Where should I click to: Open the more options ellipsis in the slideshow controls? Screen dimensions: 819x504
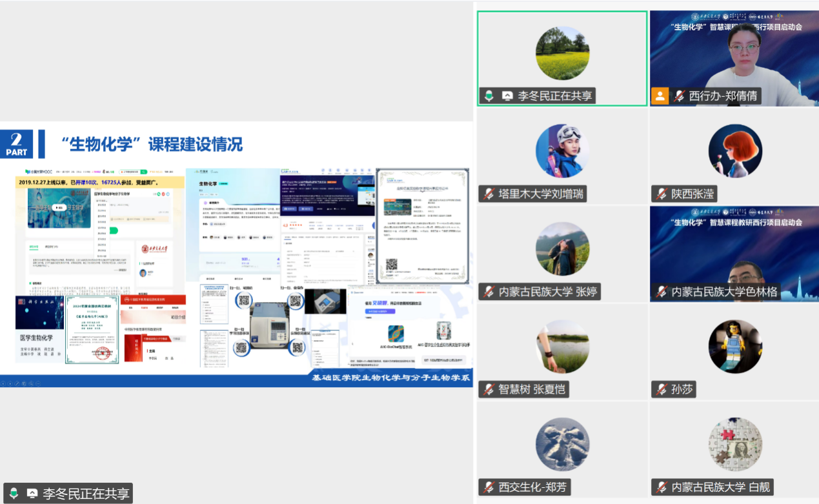[39, 383]
